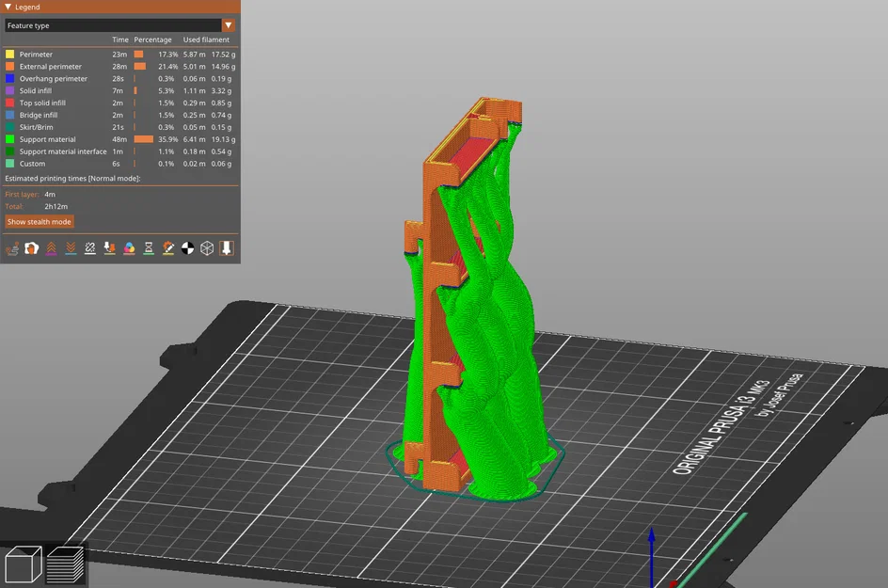The height and width of the screenshot is (588, 888).
Task: Toggle Custom G-codes gear and pencil icon
Action: point(168,248)
